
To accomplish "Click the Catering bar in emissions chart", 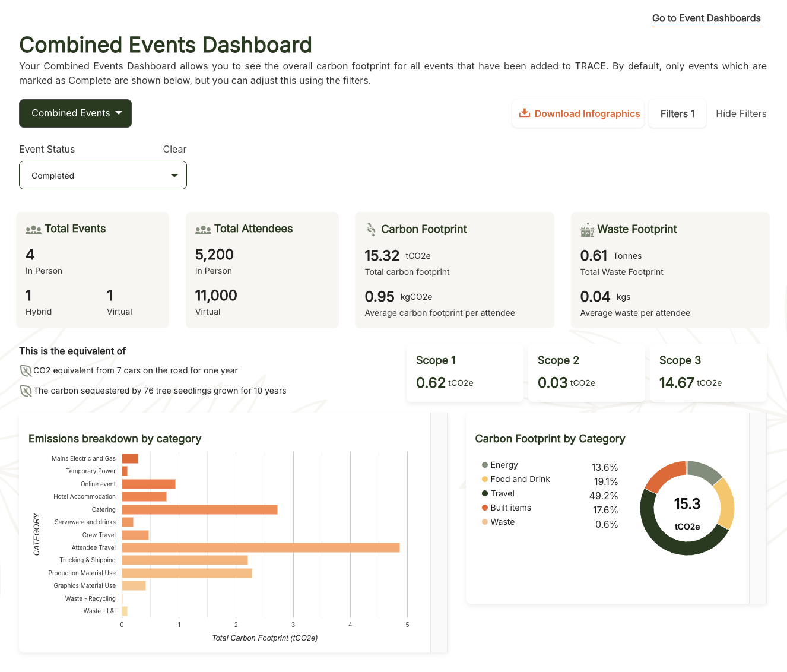I will point(199,509).
